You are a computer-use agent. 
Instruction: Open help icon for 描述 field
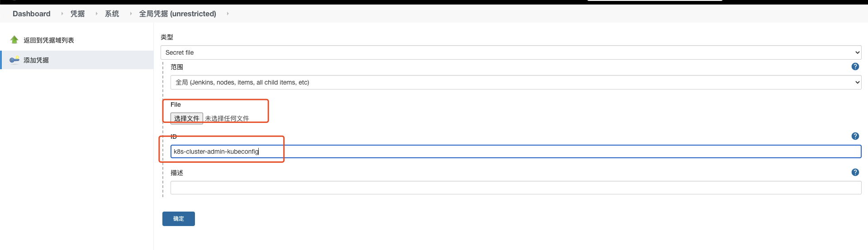(855, 172)
